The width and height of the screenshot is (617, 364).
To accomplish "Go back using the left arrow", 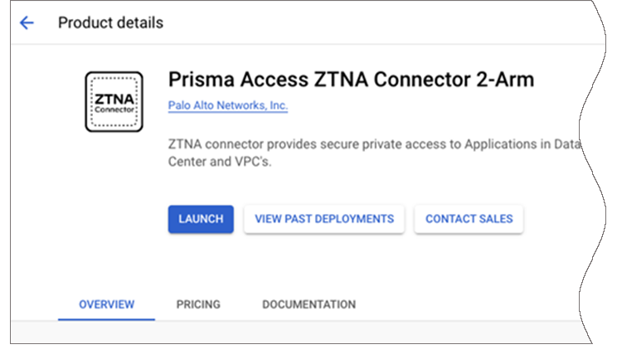I will coord(27,23).
